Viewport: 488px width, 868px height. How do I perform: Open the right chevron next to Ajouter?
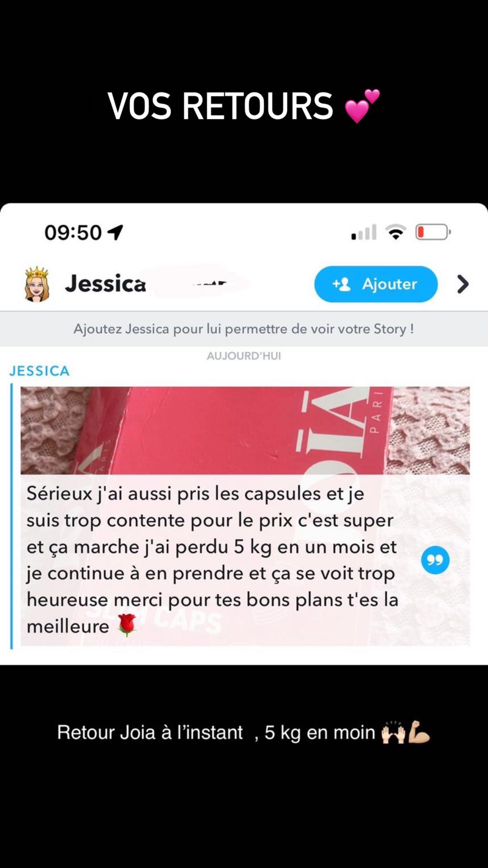pos(463,284)
